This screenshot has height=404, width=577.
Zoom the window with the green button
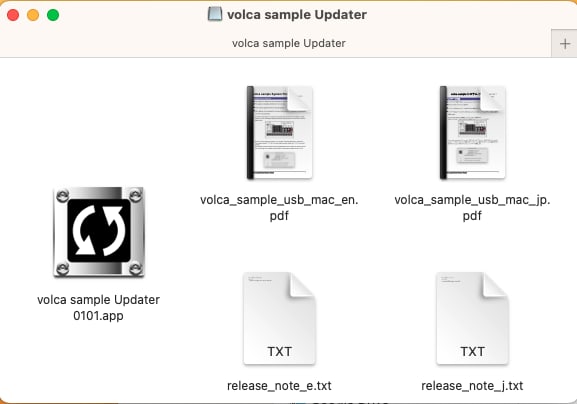tap(53, 15)
